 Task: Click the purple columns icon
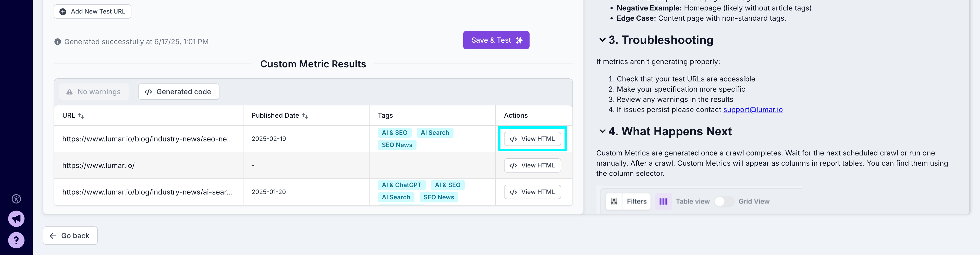(663, 202)
